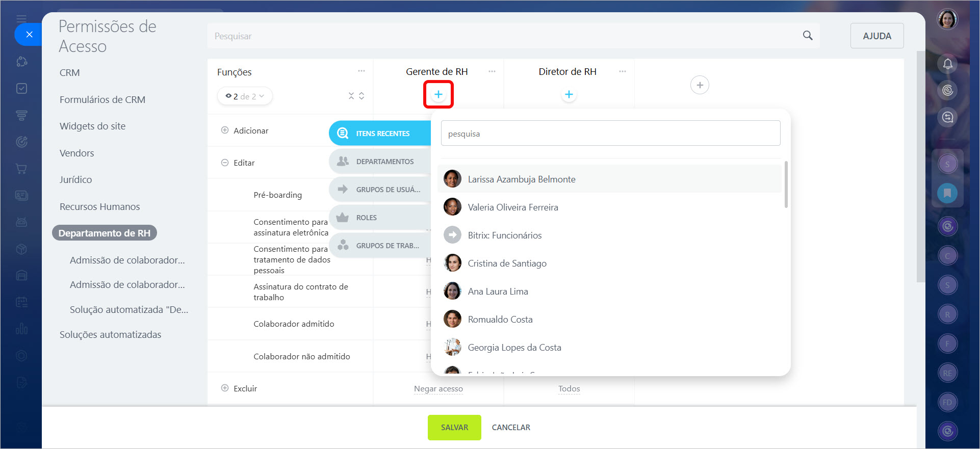980x449 pixels.
Task: Open Jurídico permissions section
Action: point(75,179)
